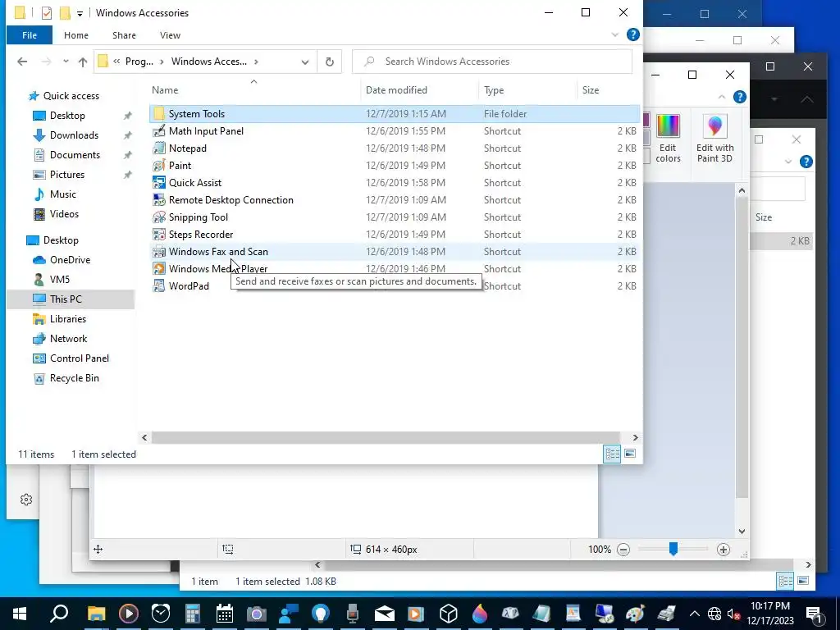Collapse the Paint ribbon
Image resolution: width=840 pixels, height=630 pixels.
point(722,97)
